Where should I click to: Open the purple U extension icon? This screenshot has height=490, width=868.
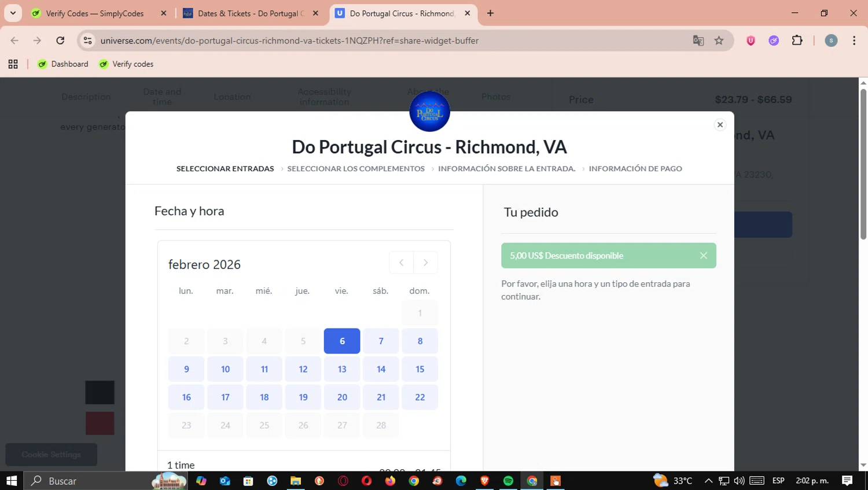click(751, 40)
